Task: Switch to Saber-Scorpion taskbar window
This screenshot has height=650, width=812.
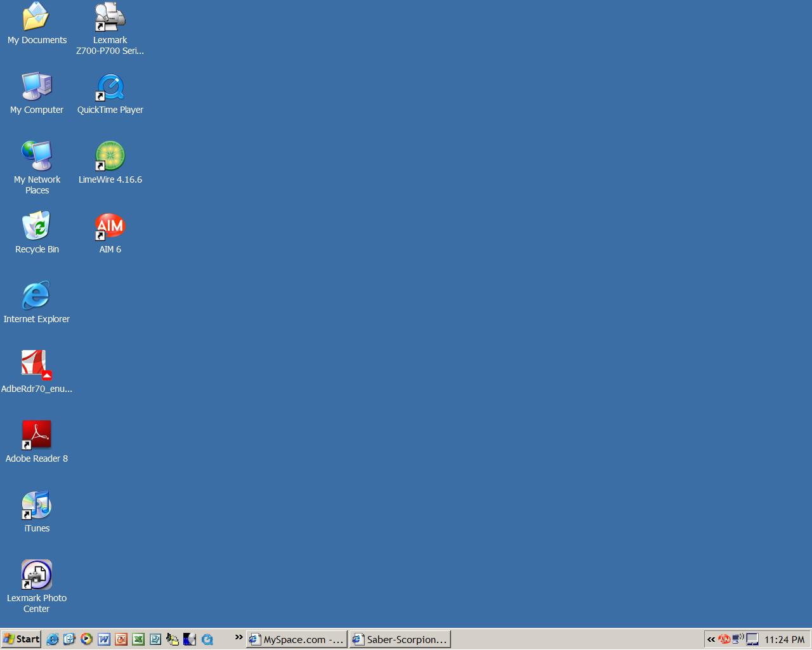Action: pyautogui.click(x=400, y=639)
